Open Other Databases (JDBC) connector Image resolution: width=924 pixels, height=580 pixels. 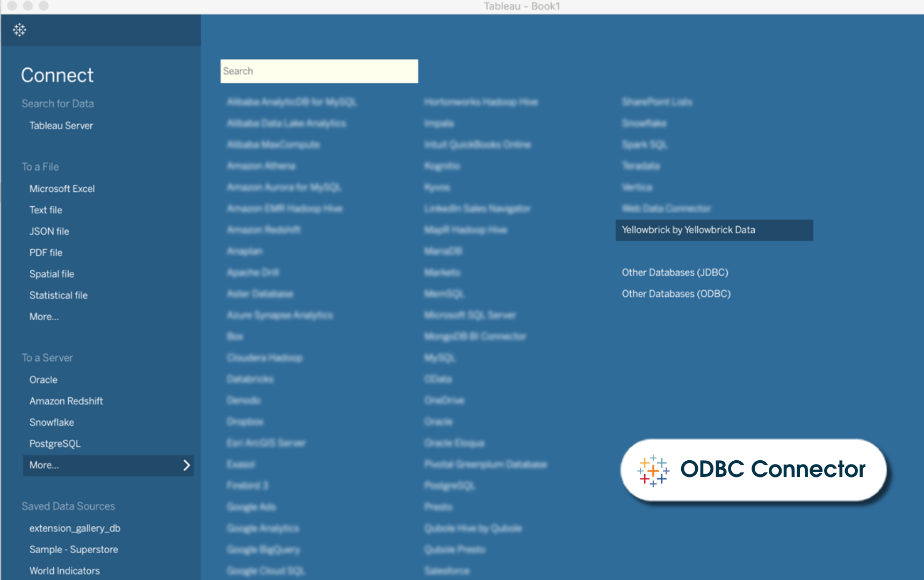click(675, 273)
